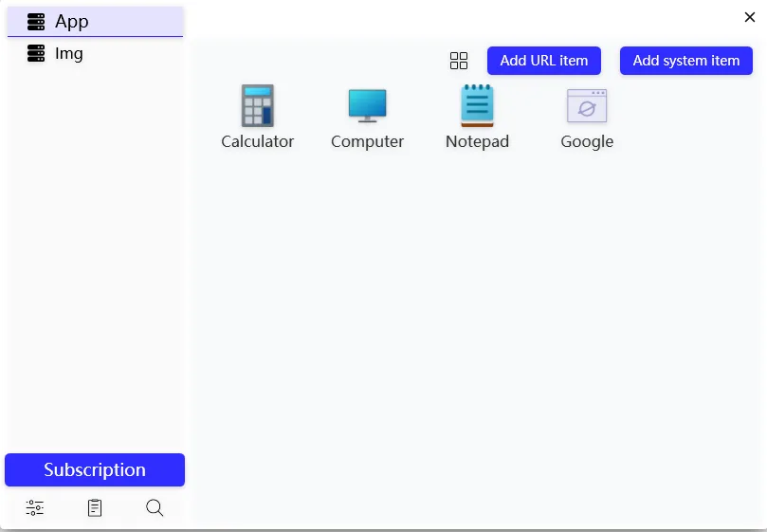
Task: Open the Google URL item icon
Action: (x=587, y=105)
